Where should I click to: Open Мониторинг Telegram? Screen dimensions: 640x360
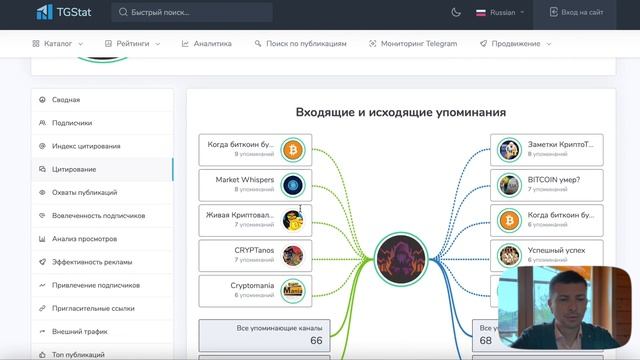point(413,44)
